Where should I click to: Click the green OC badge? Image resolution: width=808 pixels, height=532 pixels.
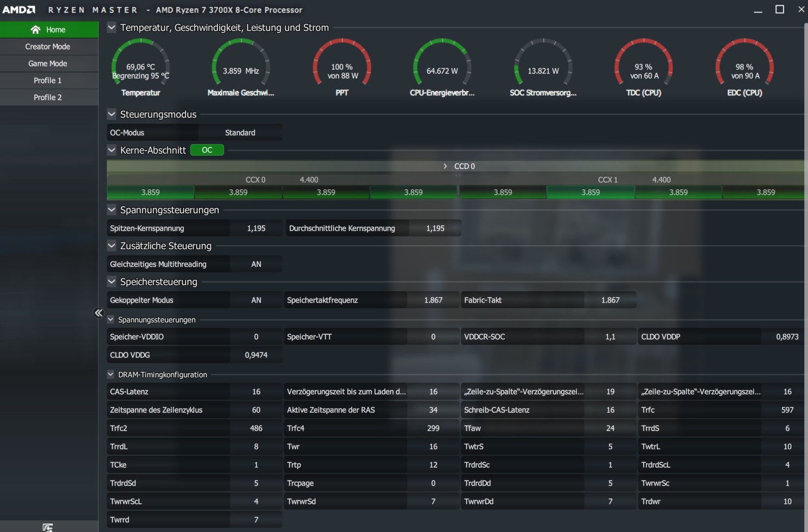pos(207,150)
